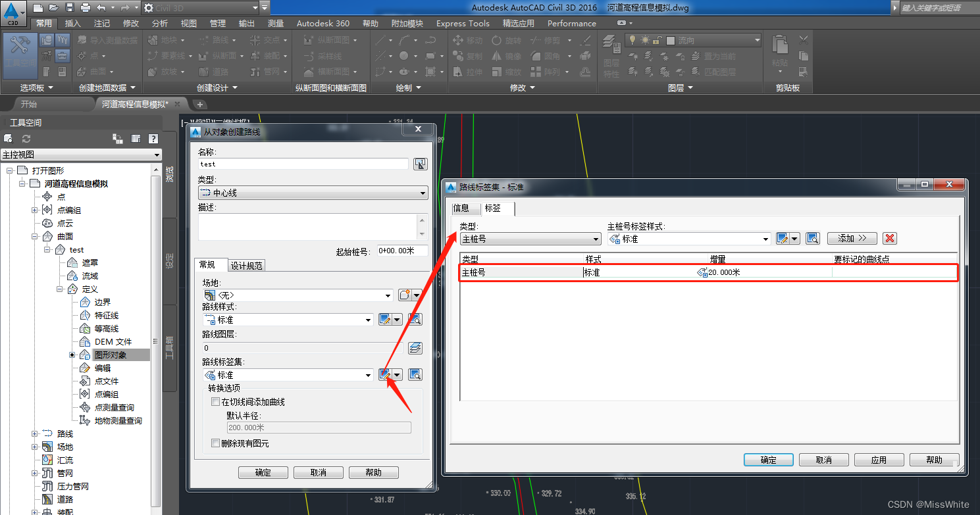This screenshot has width=980, height=515.
Task: Open the 主桩号标签样式 dropdown
Action: [x=765, y=238]
